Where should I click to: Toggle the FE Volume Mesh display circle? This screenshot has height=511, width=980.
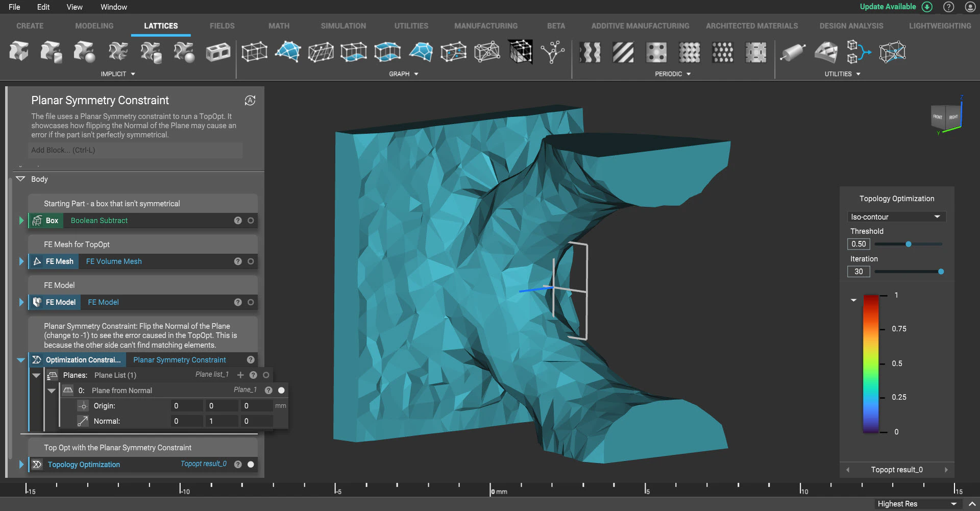pyautogui.click(x=251, y=261)
